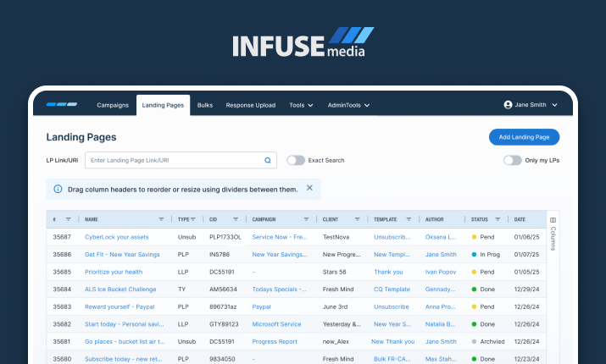The image size is (606, 364).
Task: Click the AUTHOR column header
Action: (435, 219)
